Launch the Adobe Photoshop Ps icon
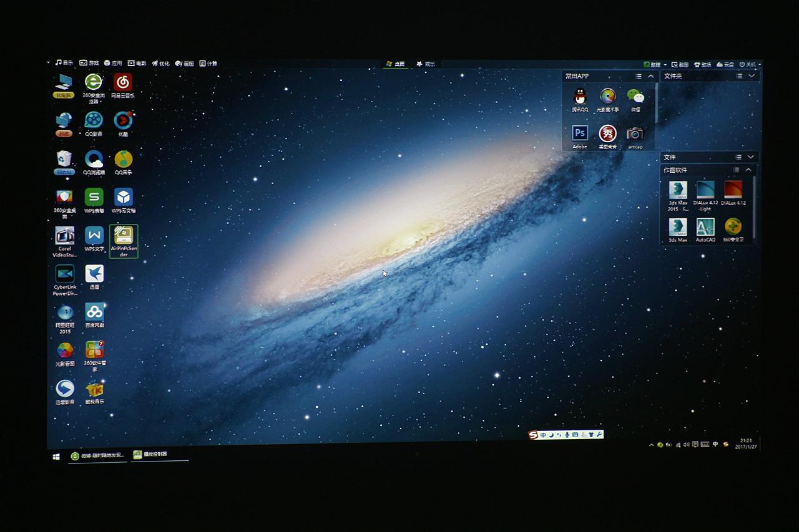Viewport: 799px width, 532px height. [580, 137]
